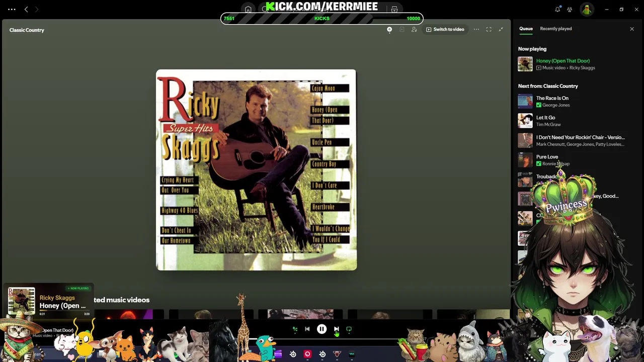Click the now playing widget album thumbnail

pyautogui.click(x=21, y=301)
